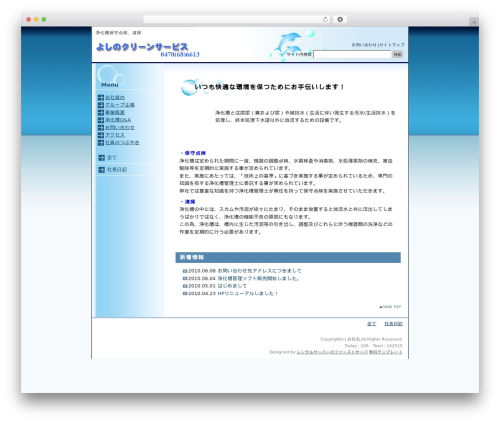
Task: Open the footer 無料テンプレート link
Action: (385, 352)
